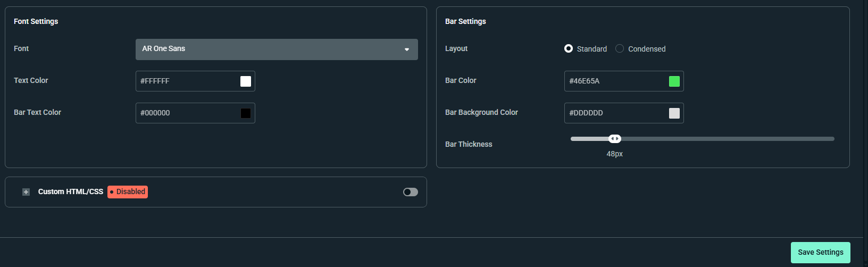Click the Save Settings button
Viewport: 868px width, 267px height.
pyautogui.click(x=821, y=253)
